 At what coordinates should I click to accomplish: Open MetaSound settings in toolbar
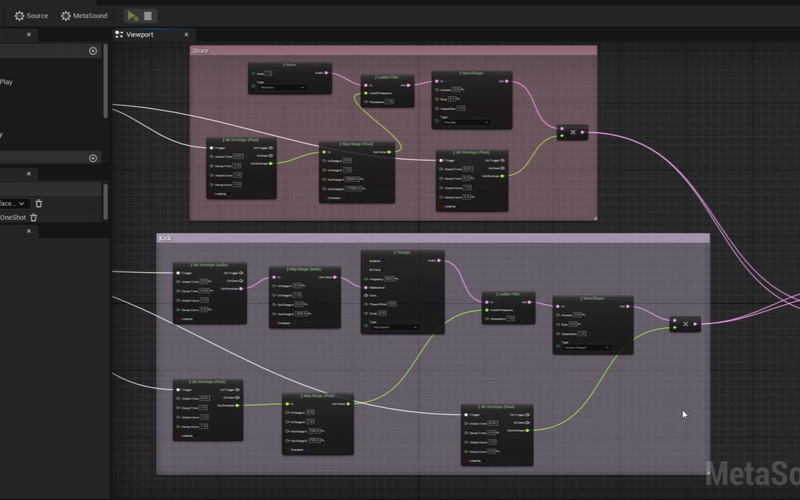pos(83,16)
